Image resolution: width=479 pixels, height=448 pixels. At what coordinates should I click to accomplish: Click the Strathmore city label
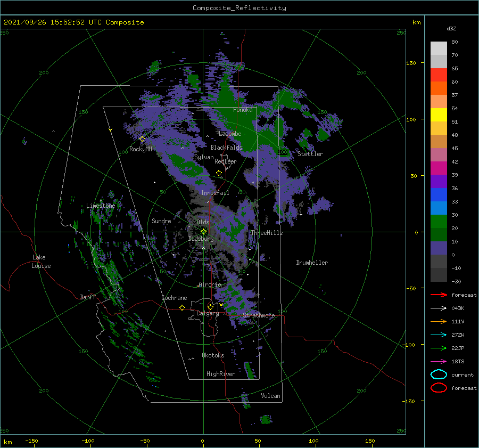coord(259,315)
